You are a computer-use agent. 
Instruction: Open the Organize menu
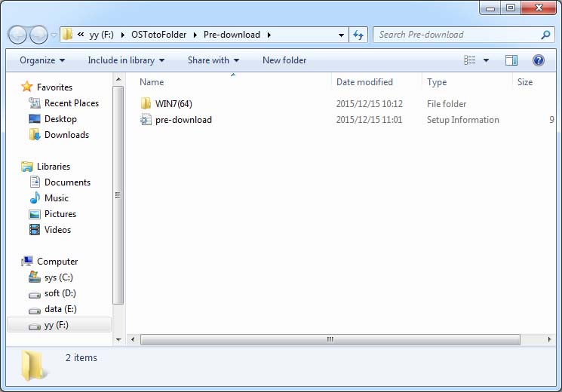pos(42,60)
